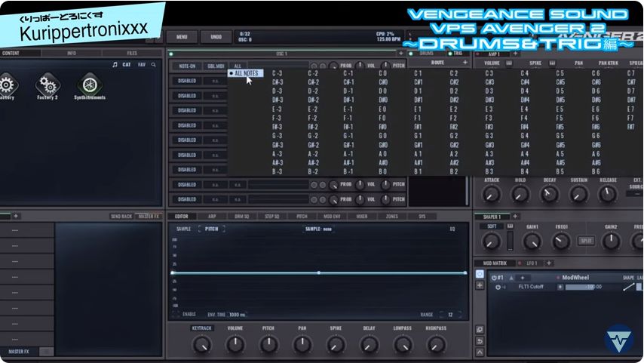
Task: Click the linear SHAPE curve icon
Action: pyautogui.click(x=628, y=287)
